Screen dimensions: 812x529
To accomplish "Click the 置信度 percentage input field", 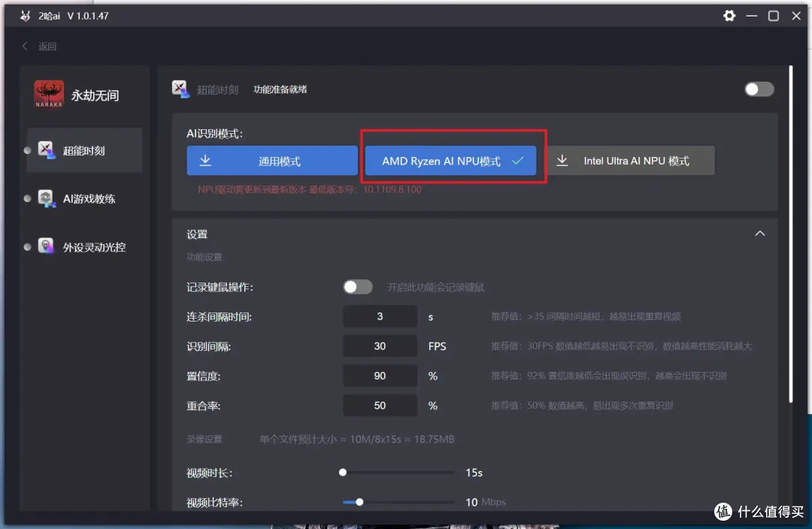I will coord(380,376).
